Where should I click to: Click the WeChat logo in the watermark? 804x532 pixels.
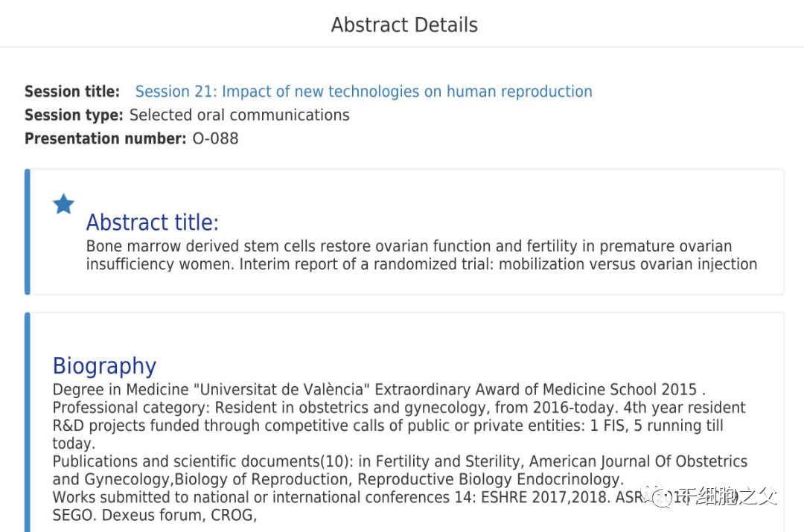pyautogui.click(x=657, y=495)
